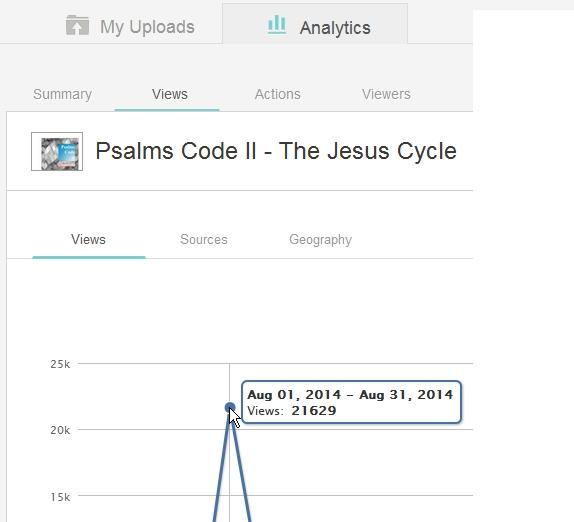Switch to the Summary section
The image size is (574, 522).
click(62, 94)
